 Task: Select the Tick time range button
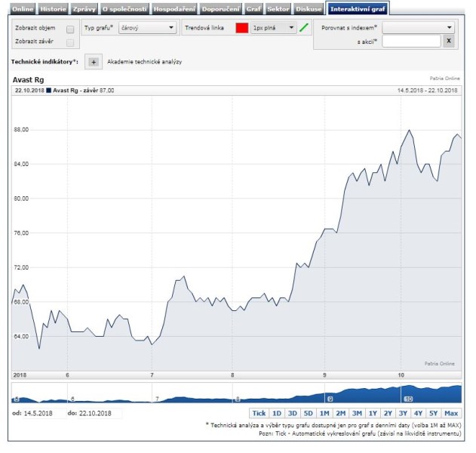point(259,413)
